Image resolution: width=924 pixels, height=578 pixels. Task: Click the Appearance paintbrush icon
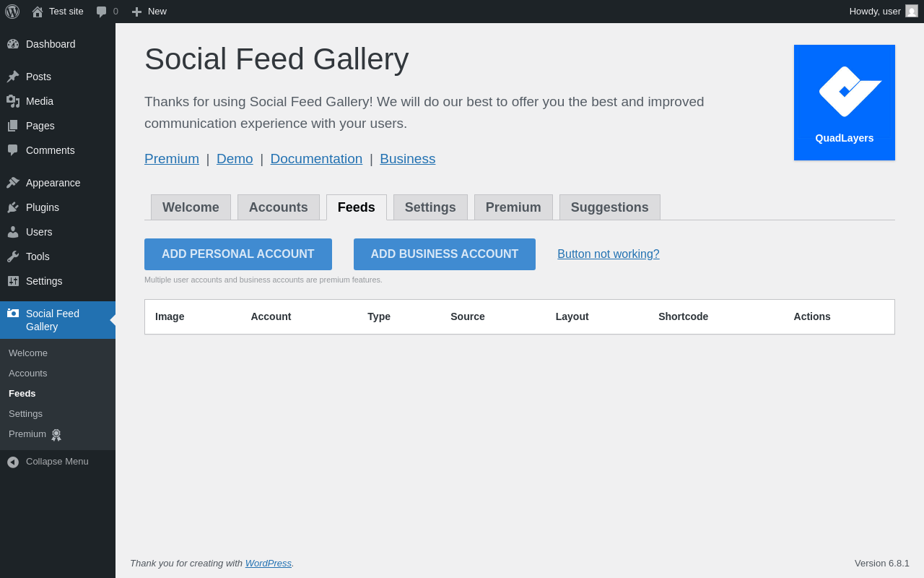pos(13,183)
